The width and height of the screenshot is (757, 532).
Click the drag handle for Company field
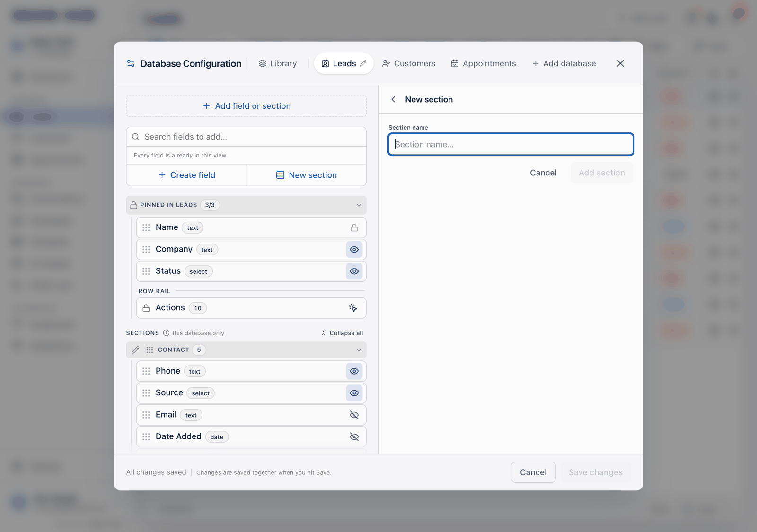coord(146,249)
